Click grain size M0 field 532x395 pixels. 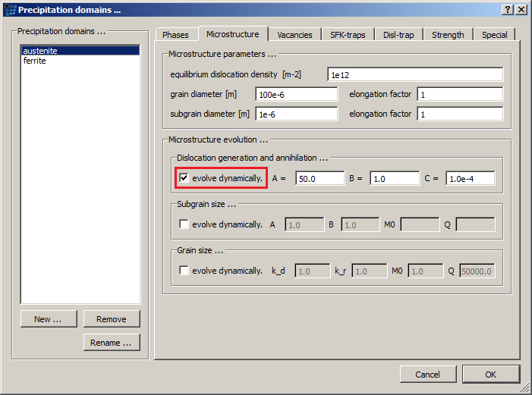point(426,271)
